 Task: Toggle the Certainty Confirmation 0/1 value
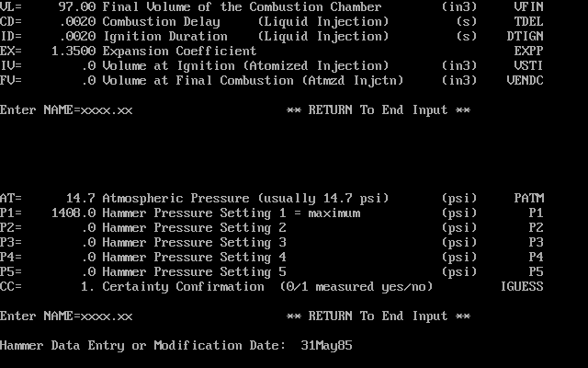point(87,286)
